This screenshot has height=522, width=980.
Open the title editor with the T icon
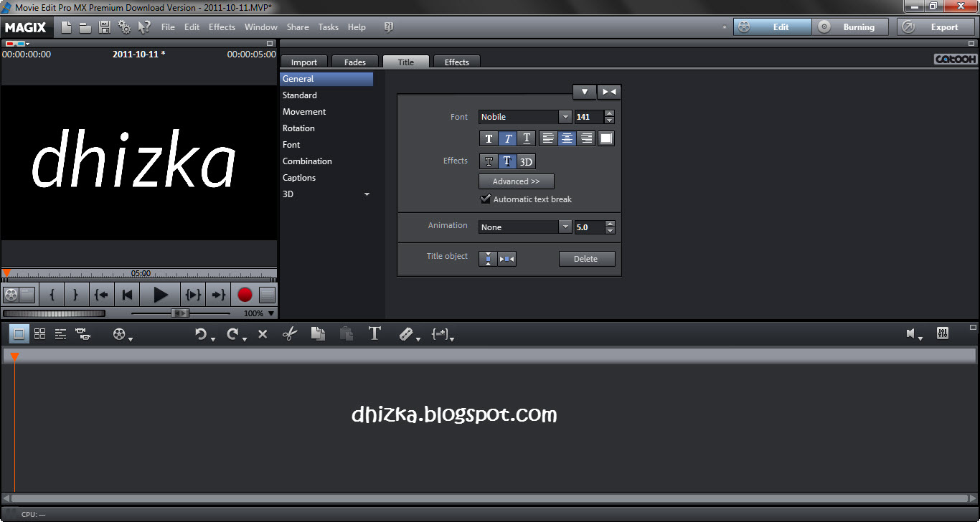pos(374,333)
